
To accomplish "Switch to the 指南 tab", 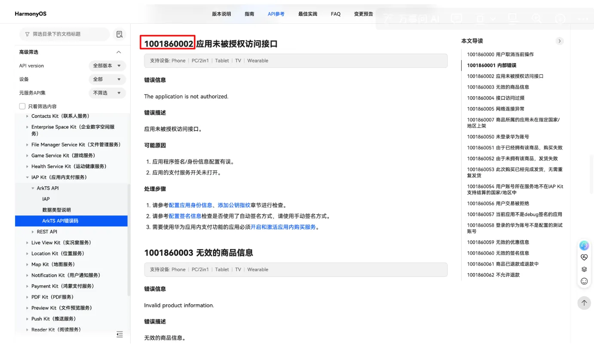I will point(249,14).
